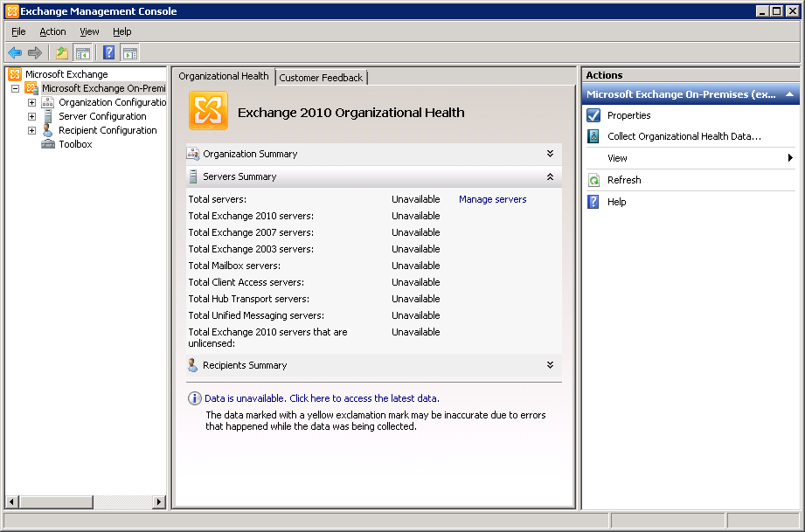805x532 pixels.
Task: Click the Up one level folder icon
Action: 62,52
